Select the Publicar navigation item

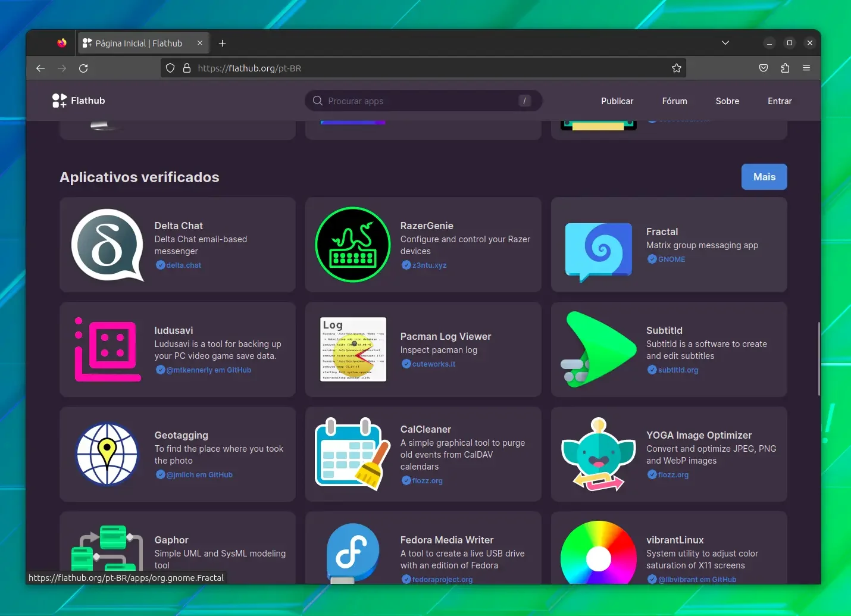coord(617,101)
